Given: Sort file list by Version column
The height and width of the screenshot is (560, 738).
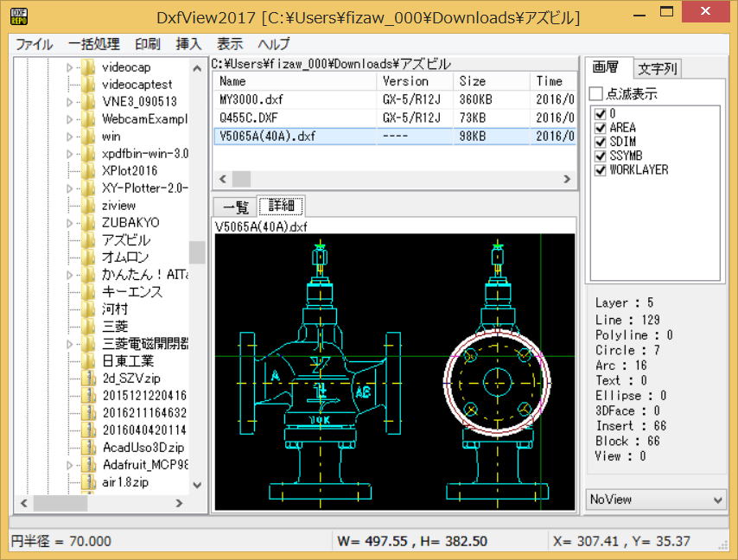Looking at the screenshot, I should [x=415, y=81].
